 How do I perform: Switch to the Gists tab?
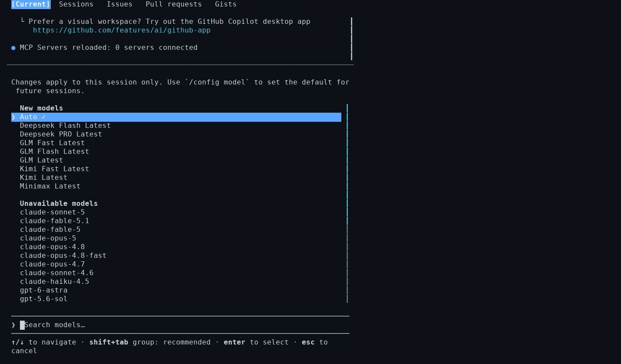226,4
